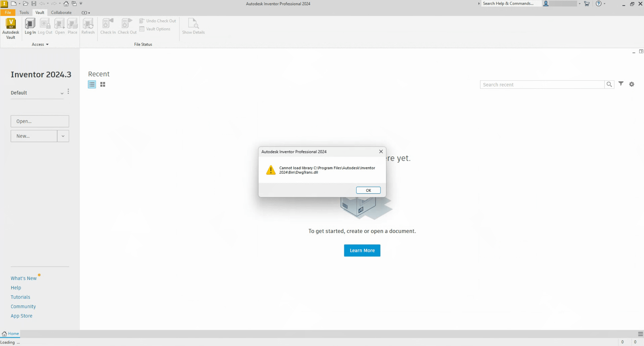Switch to the Tools ribbon tab

[x=24, y=13]
